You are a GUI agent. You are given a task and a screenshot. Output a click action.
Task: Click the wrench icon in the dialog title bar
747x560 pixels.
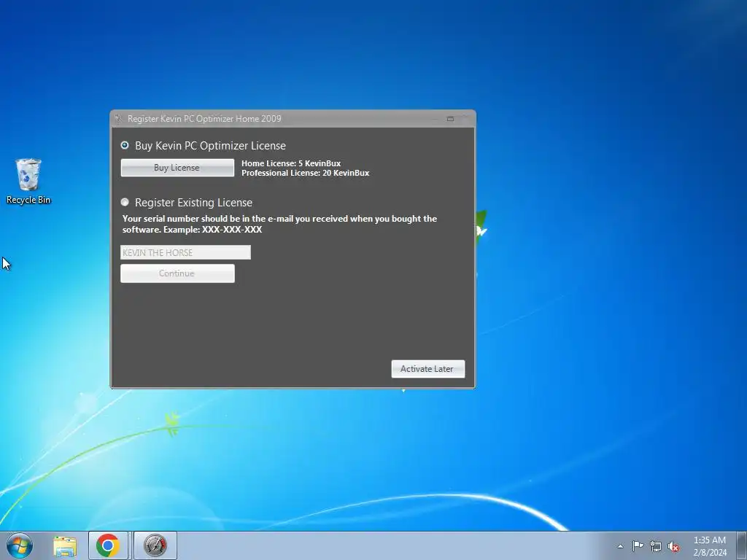tap(118, 119)
